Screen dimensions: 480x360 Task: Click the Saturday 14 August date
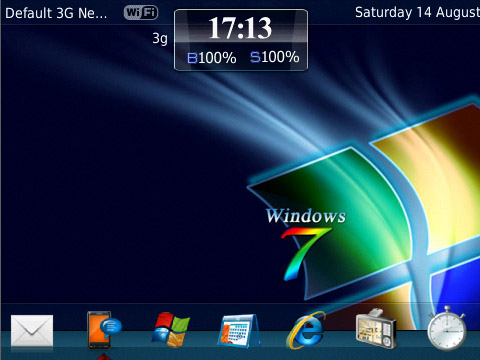coord(417,13)
